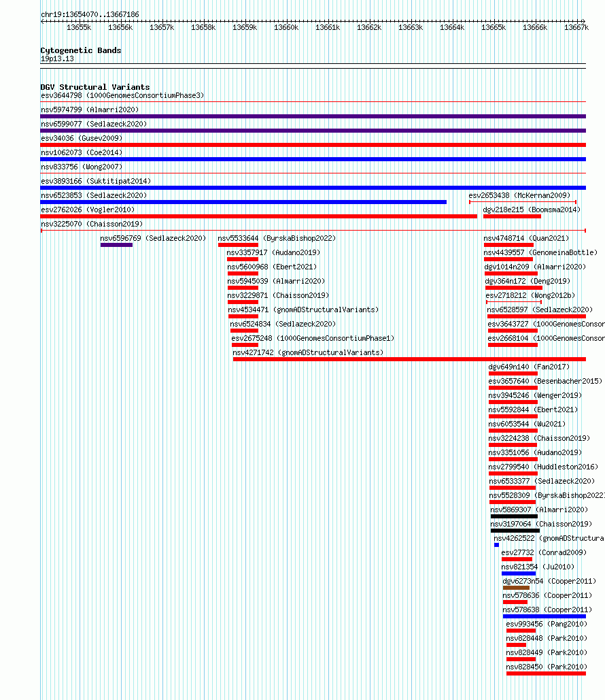The width and height of the screenshot is (605, 700).
Task: Open esv2653438 (McKernan2009) variant
Action: coord(519,195)
